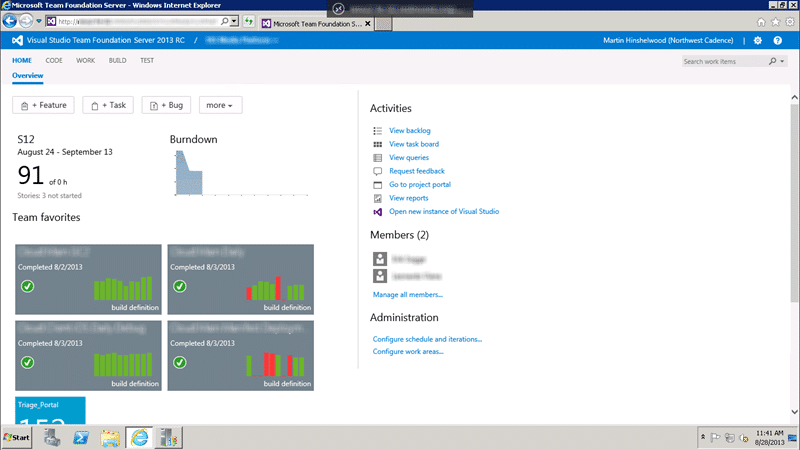Click the Request feedback speech bubble icon
800x450 pixels.
coord(378,171)
